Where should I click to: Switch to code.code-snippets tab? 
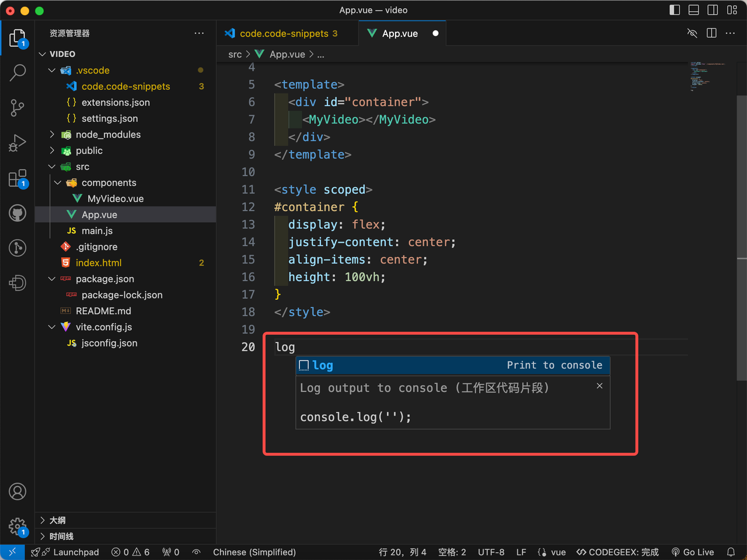[x=287, y=33]
